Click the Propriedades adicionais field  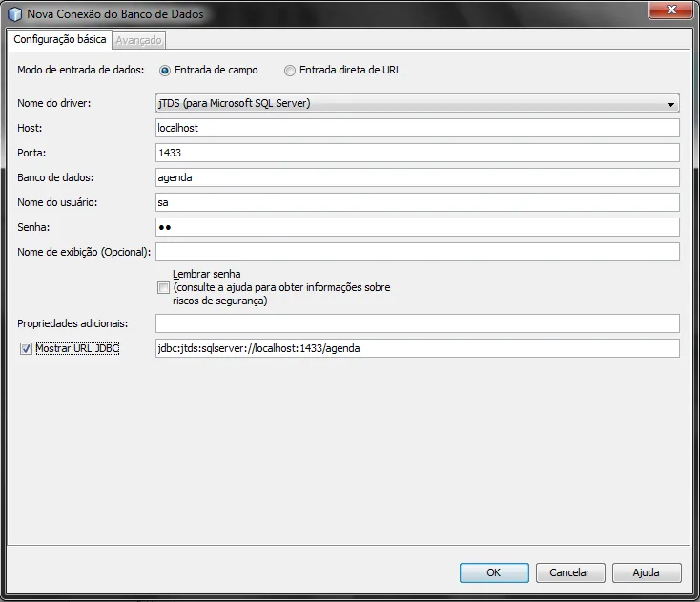click(418, 323)
